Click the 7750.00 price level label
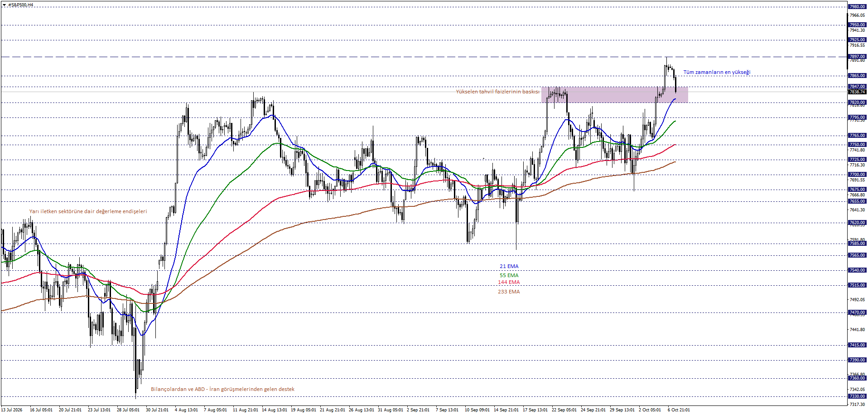The width and height of the screenshot is (868, 415). [x=857, y=145]
